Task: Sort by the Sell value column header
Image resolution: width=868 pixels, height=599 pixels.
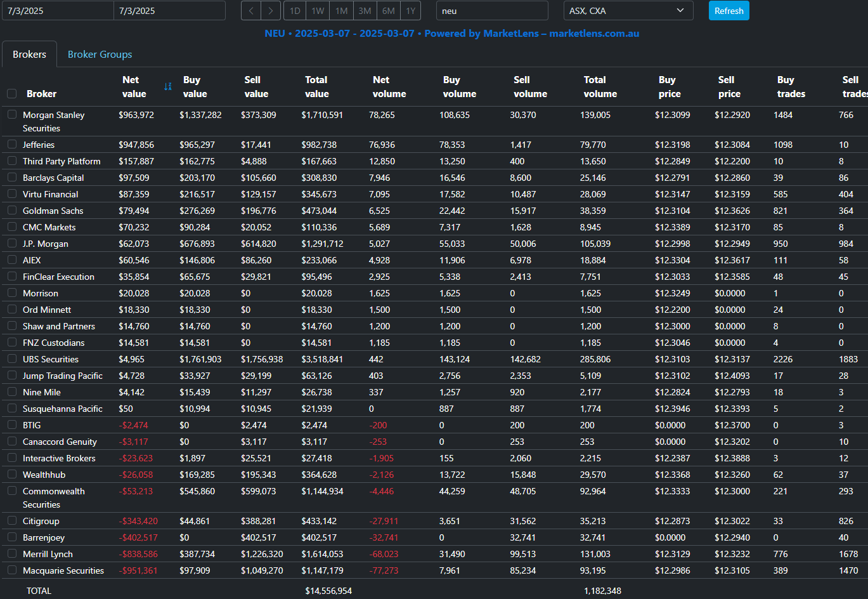Action: [x=256, y=87]
